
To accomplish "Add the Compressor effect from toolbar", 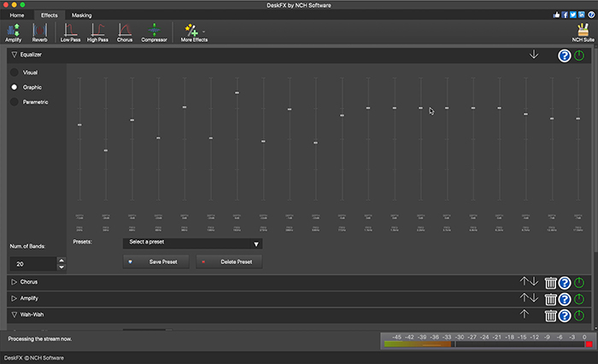I will (154, 32).
